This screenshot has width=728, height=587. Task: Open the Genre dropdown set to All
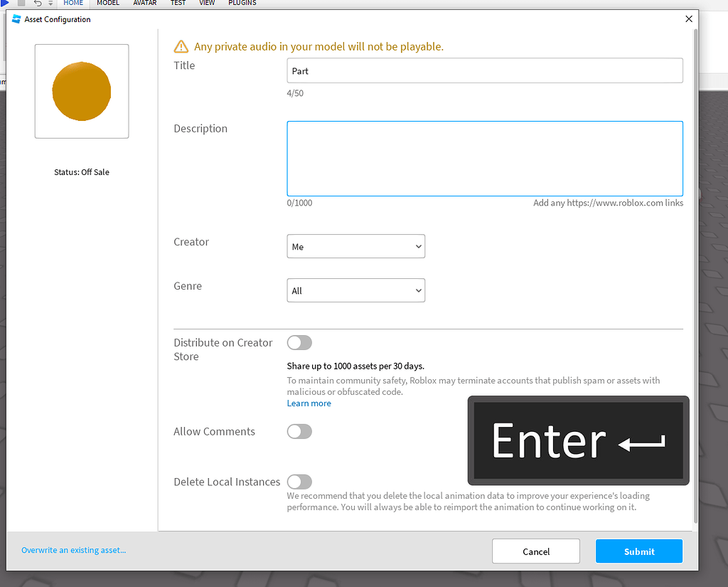(x=355, y=290)
